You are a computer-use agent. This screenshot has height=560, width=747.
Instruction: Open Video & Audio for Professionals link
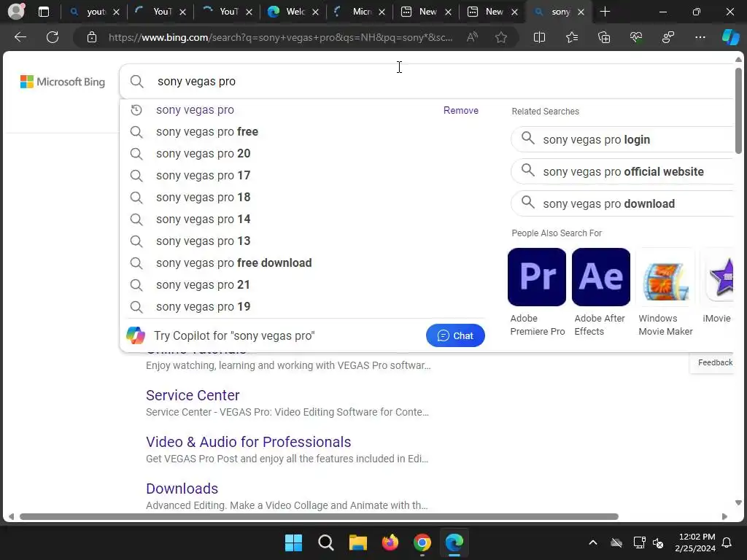tap(248, 442)
